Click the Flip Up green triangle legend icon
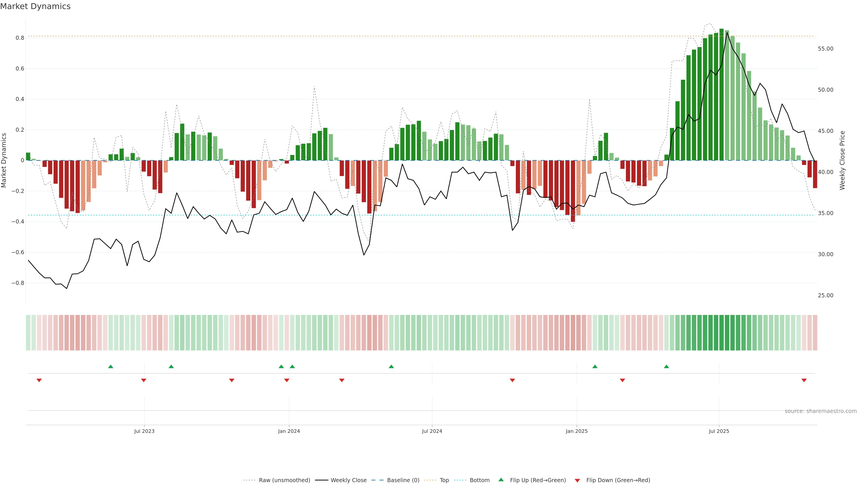Viewport: 868px width, 488px height. [x=501, y=480]
